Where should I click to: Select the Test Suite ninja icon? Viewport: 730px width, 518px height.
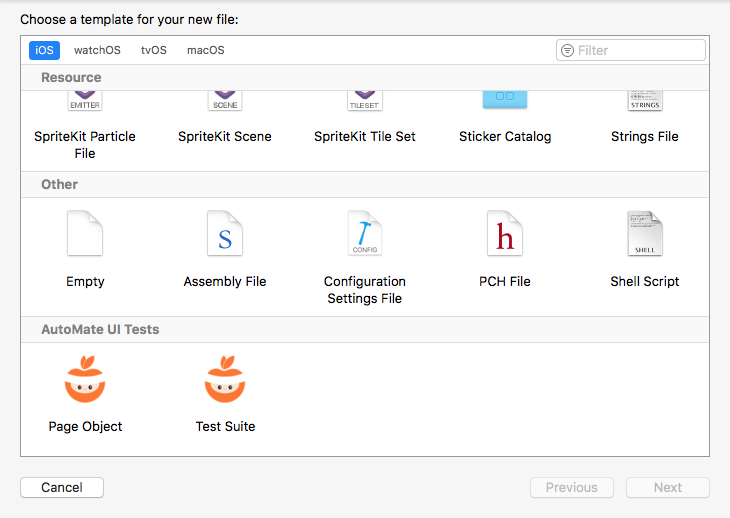[225, 379]
